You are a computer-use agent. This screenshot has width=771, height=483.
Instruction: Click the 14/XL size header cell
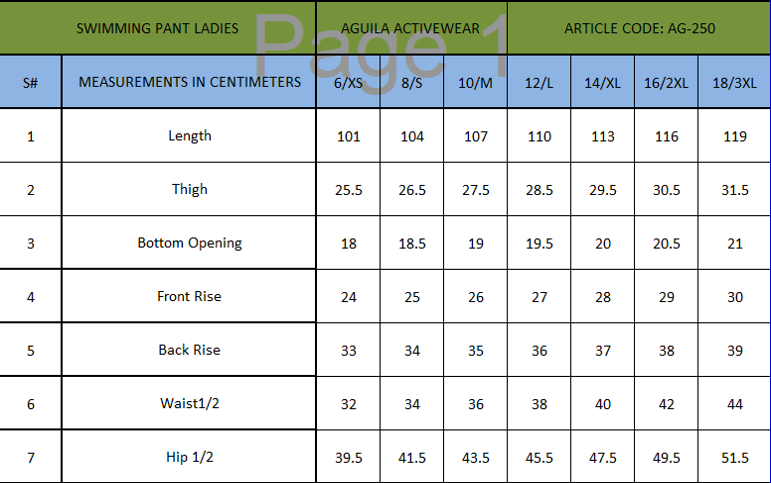coord(602,83)
